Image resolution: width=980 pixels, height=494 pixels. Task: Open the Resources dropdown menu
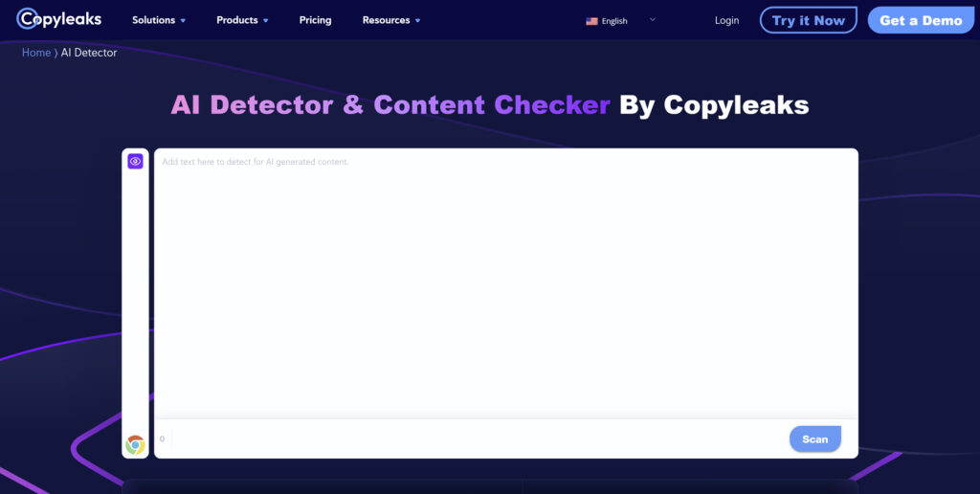point(391,20)
